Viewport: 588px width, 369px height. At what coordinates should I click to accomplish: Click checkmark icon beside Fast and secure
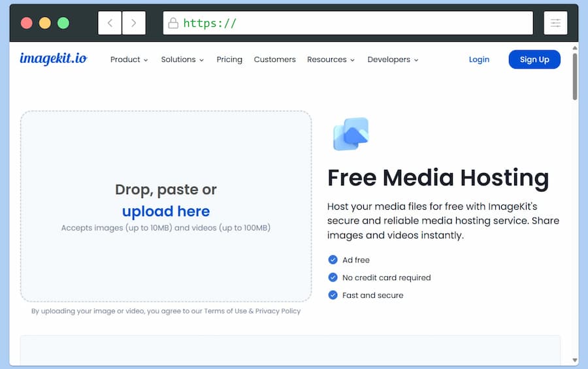click(x=333, y=295)
